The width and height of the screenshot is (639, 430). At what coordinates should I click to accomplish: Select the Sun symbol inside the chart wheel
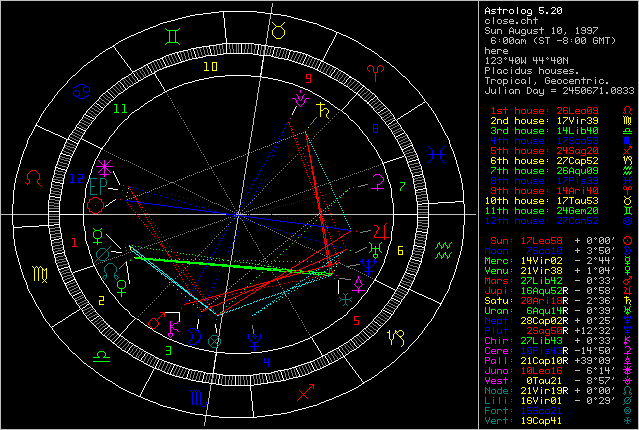click(95, 205)
